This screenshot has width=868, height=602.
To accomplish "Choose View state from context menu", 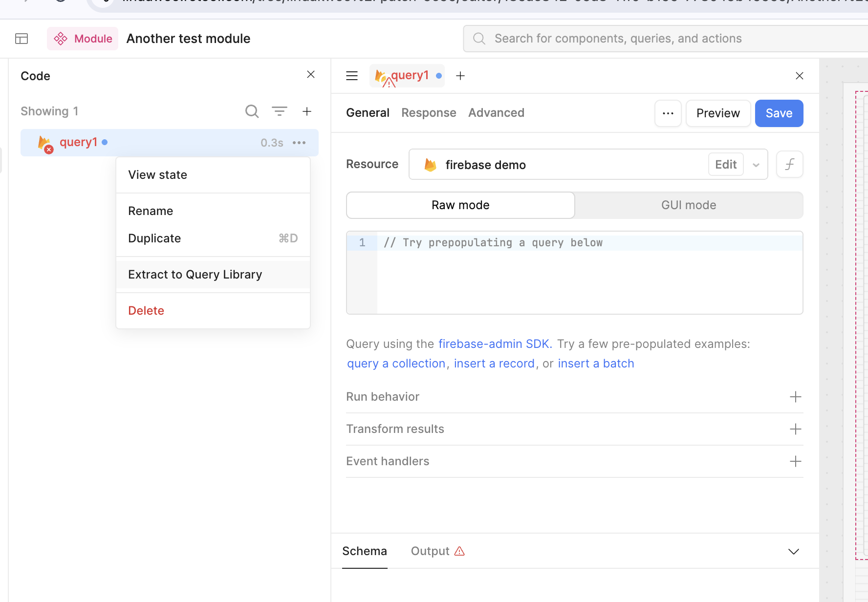I will [213, 175].
